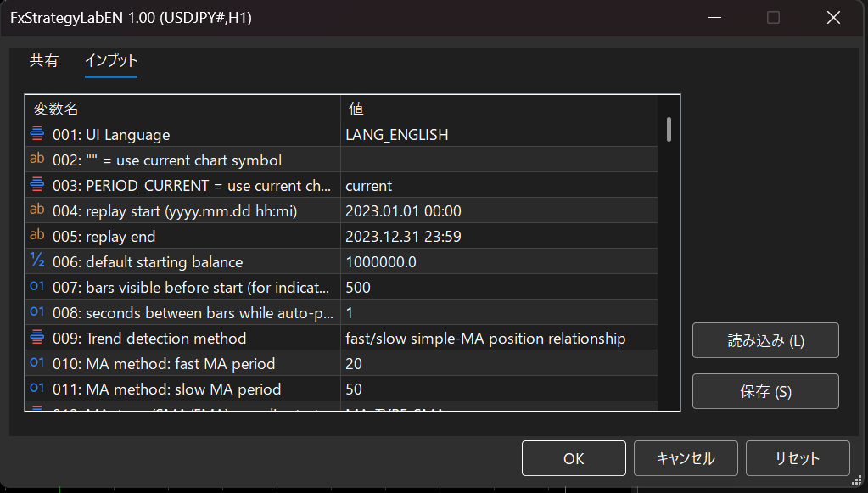This screenshot has width=868, height=493.
Task: Select the インプット tab
Action: [x=110, y=61]
